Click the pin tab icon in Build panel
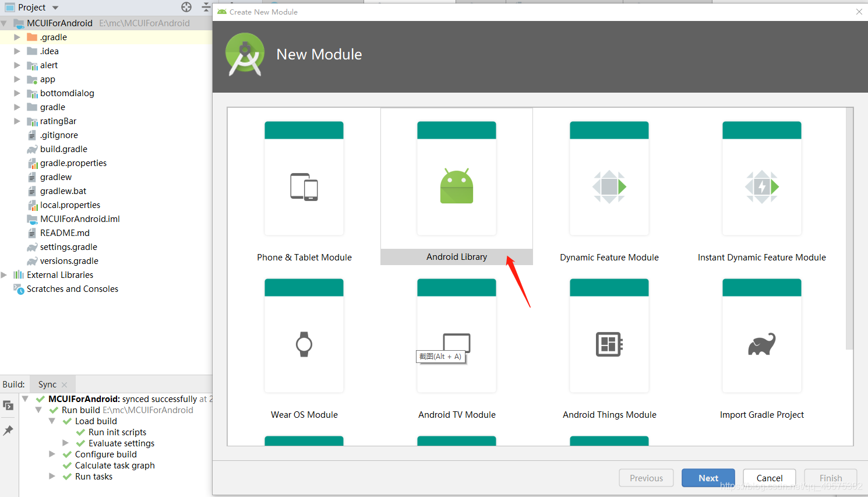Screen dimensions: 868x497 tap(8, 430)
